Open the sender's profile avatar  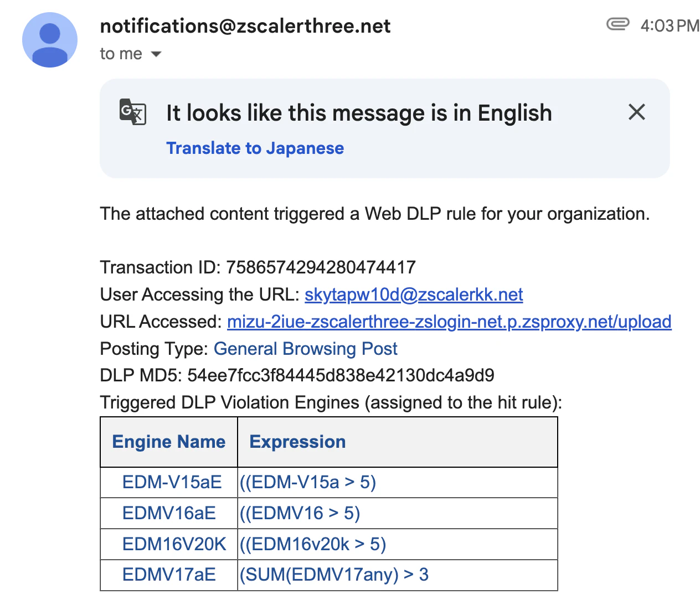coord(50,40)
